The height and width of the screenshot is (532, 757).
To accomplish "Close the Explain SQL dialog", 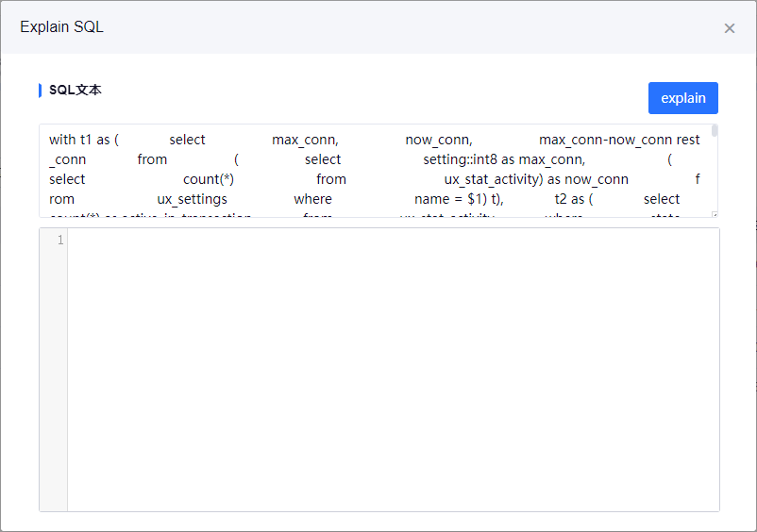I will point(729,28).
